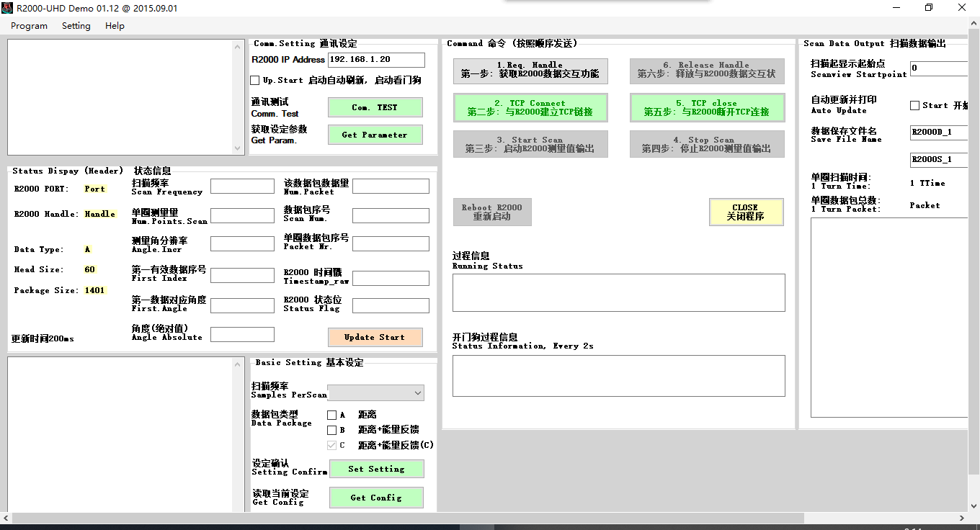Click the Set Setting button
Viewport: 980px width, 530px height.
[x=376, y=469]
